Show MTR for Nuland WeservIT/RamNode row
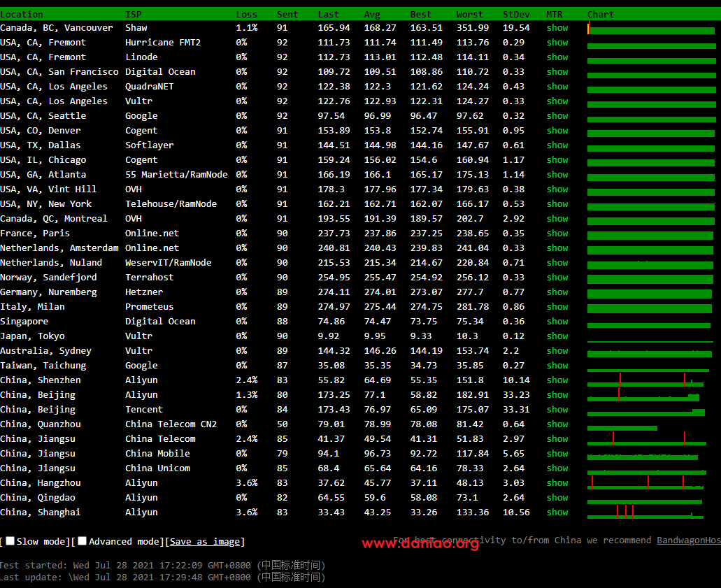This screenshot has width=721, height=588. (557, 263)
